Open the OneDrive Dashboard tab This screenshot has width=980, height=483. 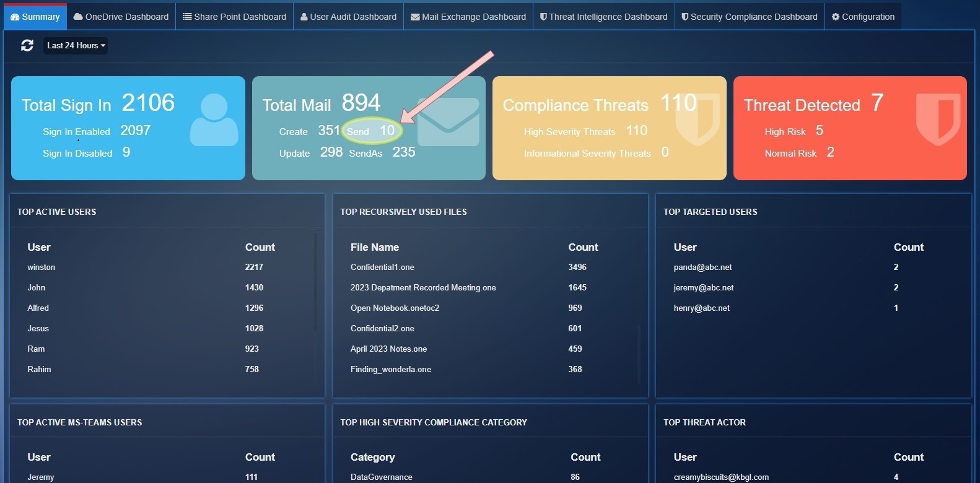coord(121,17)
